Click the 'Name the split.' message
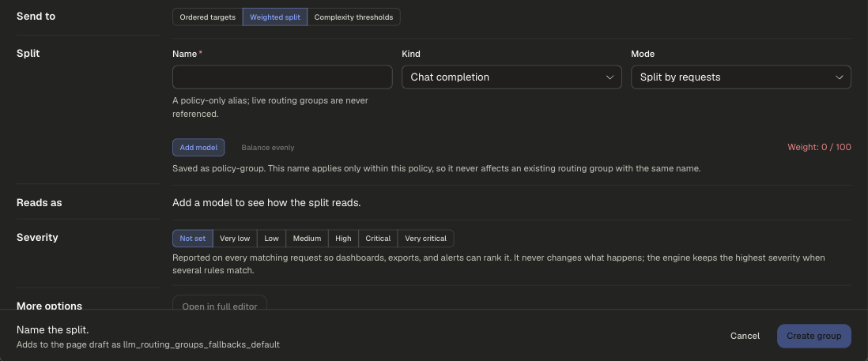 pos(53,330)
